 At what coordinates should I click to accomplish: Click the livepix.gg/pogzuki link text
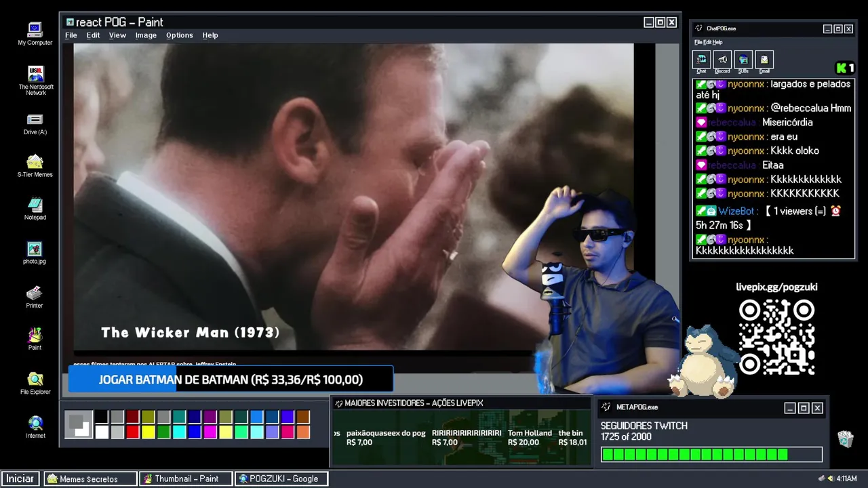tap(776, 287)
